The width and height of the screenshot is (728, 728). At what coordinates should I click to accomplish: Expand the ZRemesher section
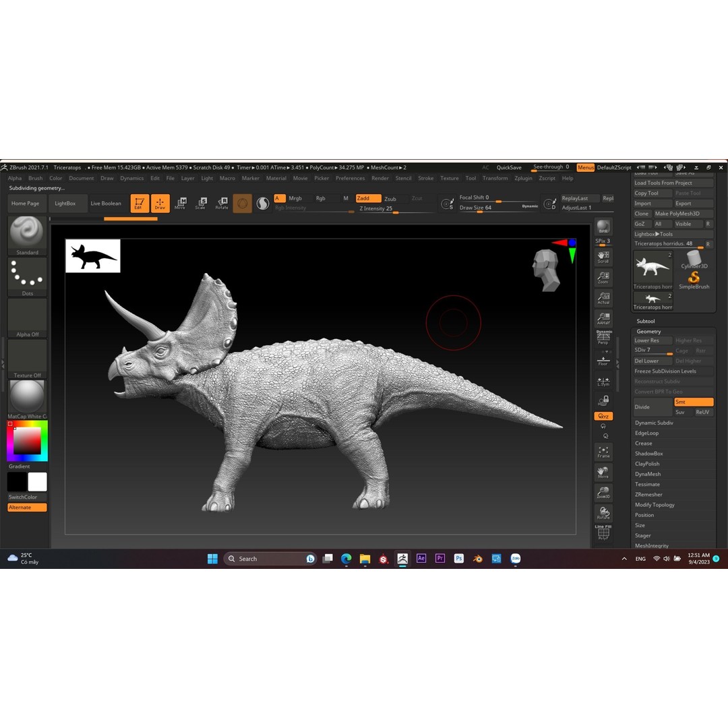[x=648, y=495]
